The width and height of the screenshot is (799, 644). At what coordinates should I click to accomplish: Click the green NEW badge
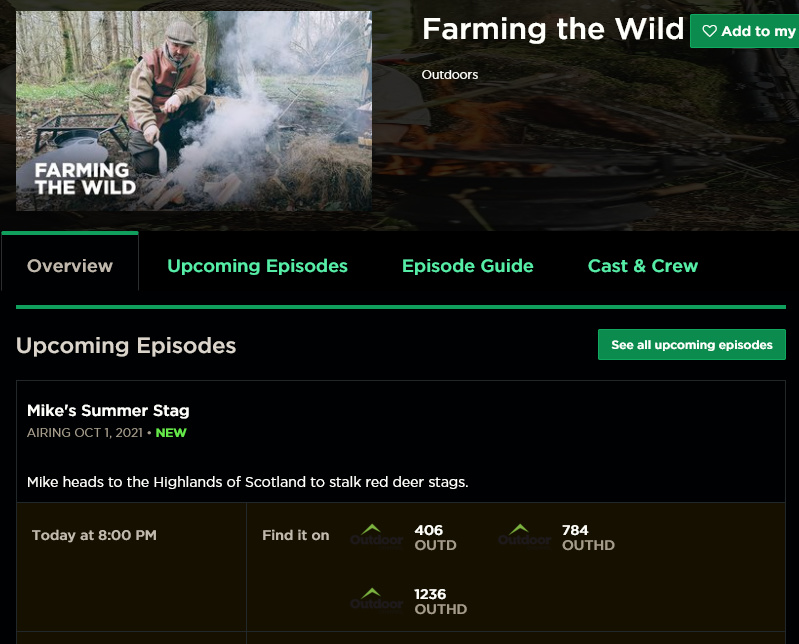(171, 433)
